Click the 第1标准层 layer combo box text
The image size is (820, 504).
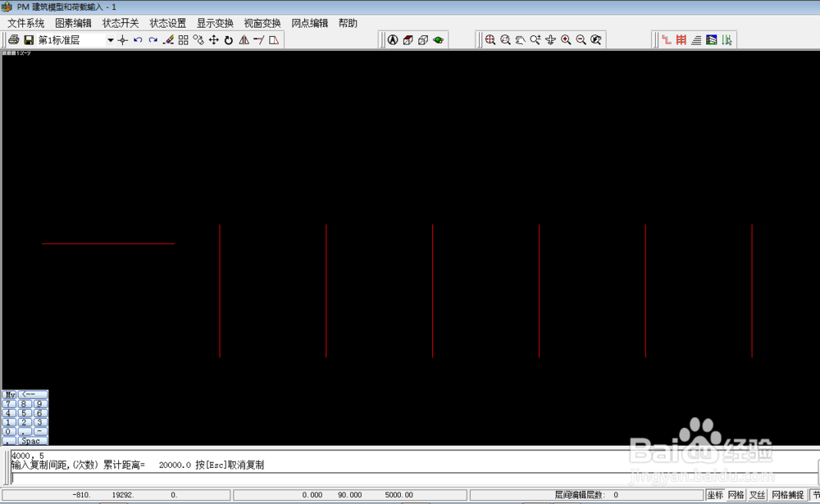point(59,40)
